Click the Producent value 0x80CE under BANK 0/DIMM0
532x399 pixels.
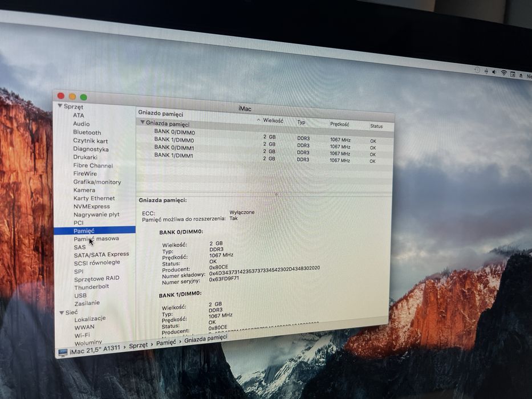[218, 267]
